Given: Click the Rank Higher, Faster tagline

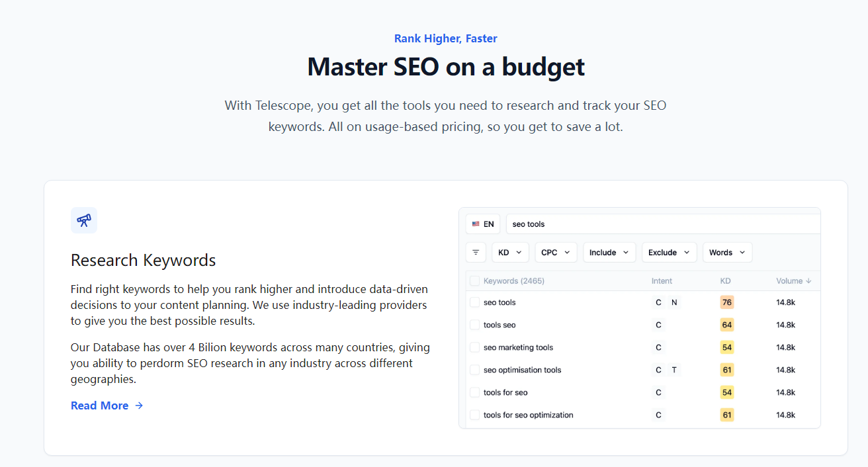Looking at the screenshot, I should pyautogui.click(x=445, y=38).
